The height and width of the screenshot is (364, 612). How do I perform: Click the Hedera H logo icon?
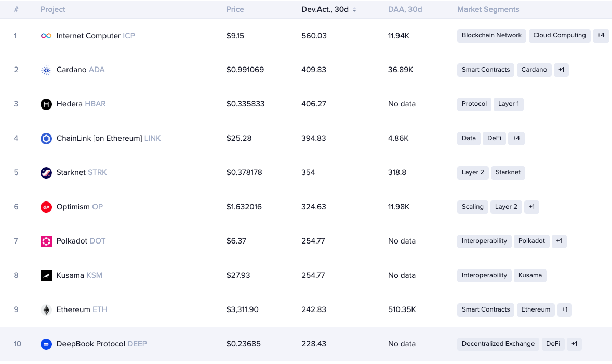46,104
